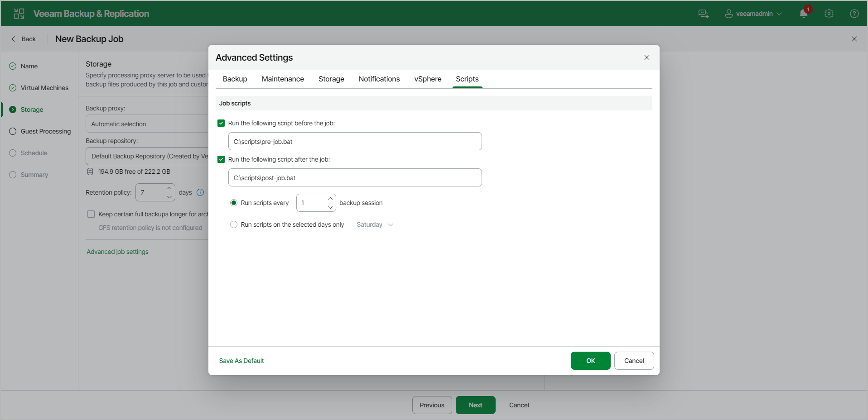Switch to the Notifications tab
This screenshot has width=868, height=420.
coord(379,79)
